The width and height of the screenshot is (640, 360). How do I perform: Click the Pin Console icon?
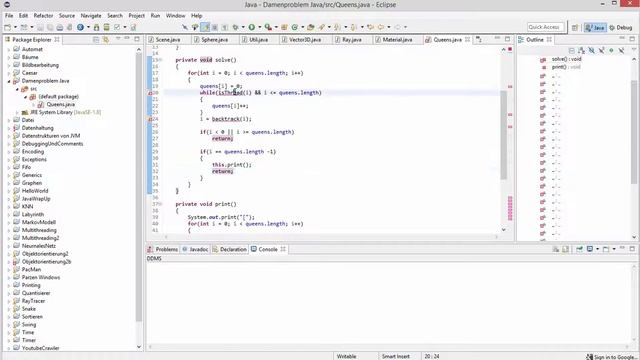[579, 249]
